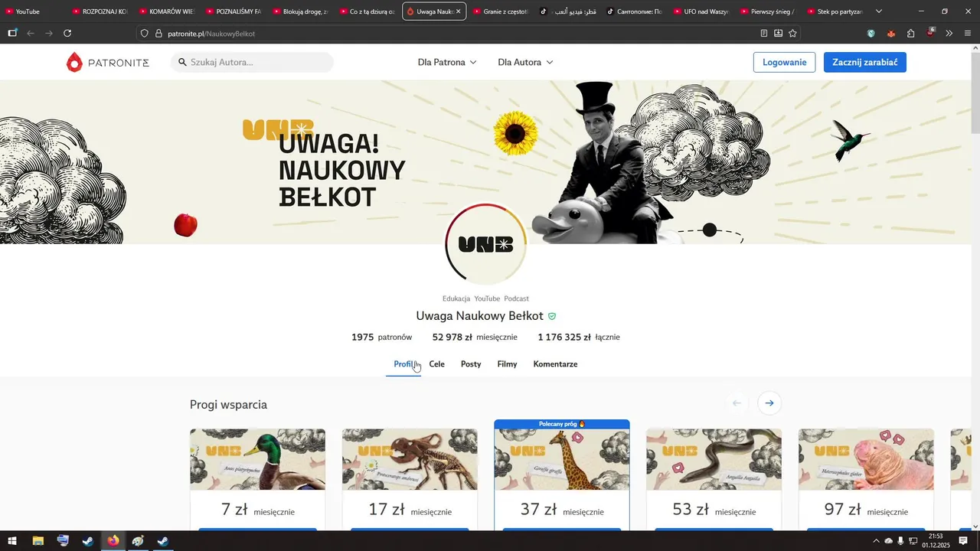Viewport: 980px width, 551px height.
Task: Click the site security shield in address bar
Action: click(x=144, y=34)
